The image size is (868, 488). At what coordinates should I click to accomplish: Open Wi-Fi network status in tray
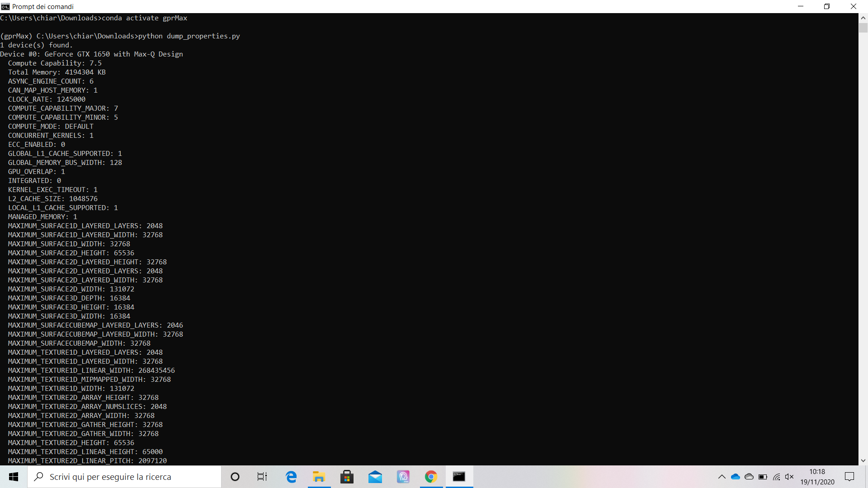776,477
